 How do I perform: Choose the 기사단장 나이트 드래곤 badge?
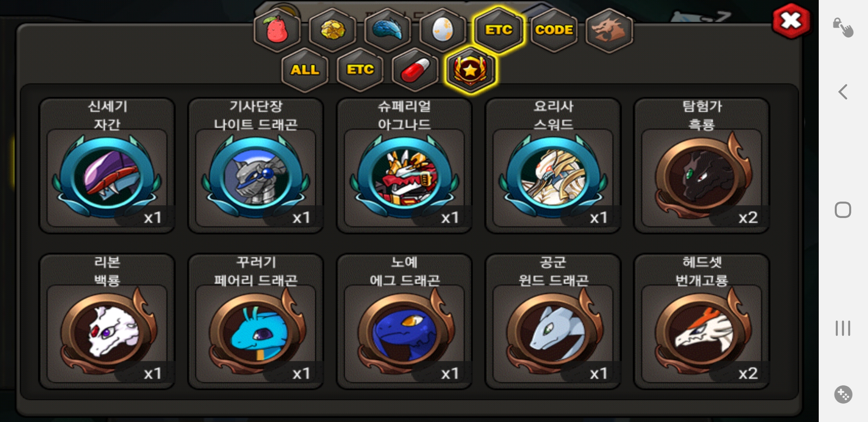(x=256, y=165)
